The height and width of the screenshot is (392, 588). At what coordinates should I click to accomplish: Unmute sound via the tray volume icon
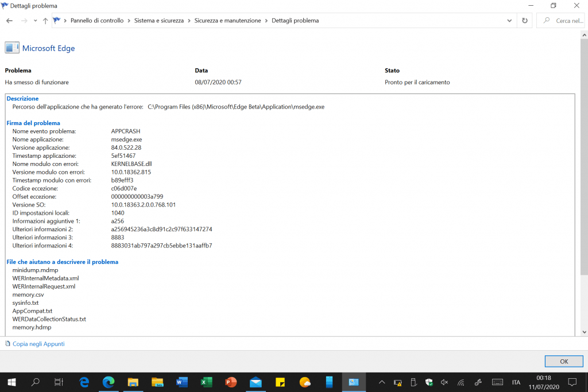pyautogui.click(x=444, y=382)
